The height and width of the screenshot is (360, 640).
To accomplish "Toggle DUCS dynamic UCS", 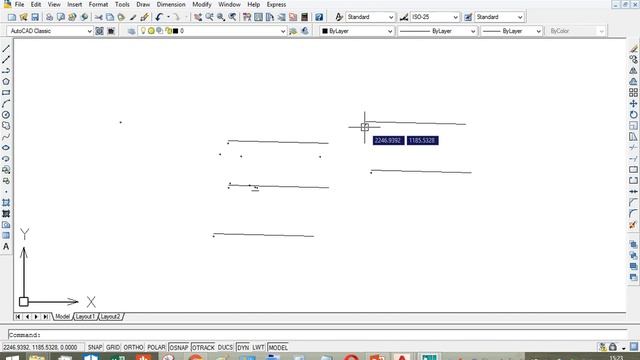I will coord(225,347).
